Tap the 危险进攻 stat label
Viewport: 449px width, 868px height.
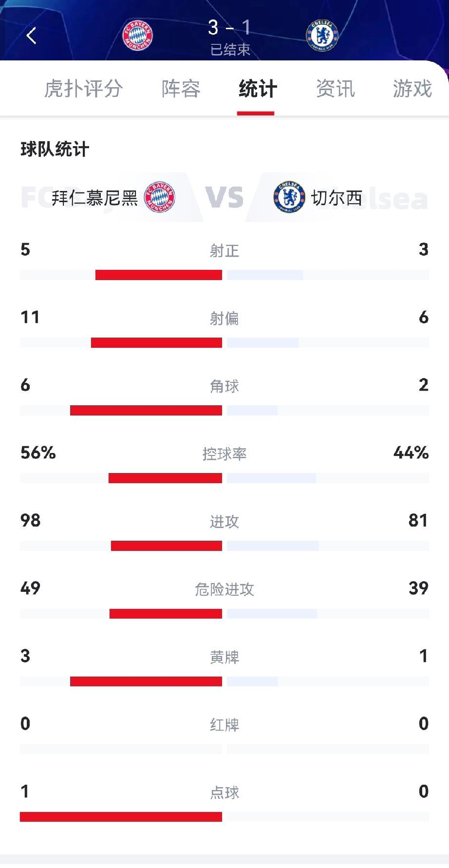tap(224, 589)
